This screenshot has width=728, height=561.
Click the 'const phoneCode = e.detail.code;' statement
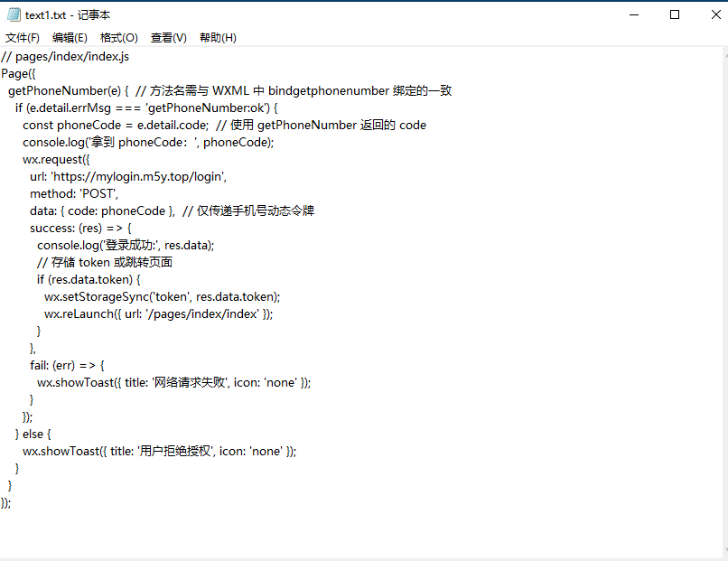116,126
